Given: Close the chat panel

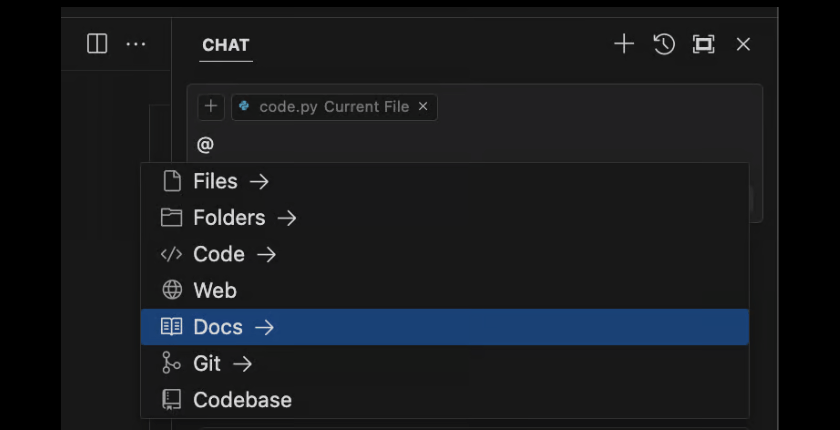Looking at the screenshot, I should coord(743,44).
